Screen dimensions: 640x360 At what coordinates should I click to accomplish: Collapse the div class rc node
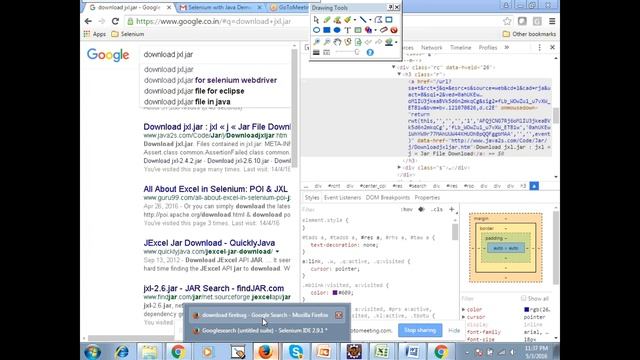pos(393,67)
